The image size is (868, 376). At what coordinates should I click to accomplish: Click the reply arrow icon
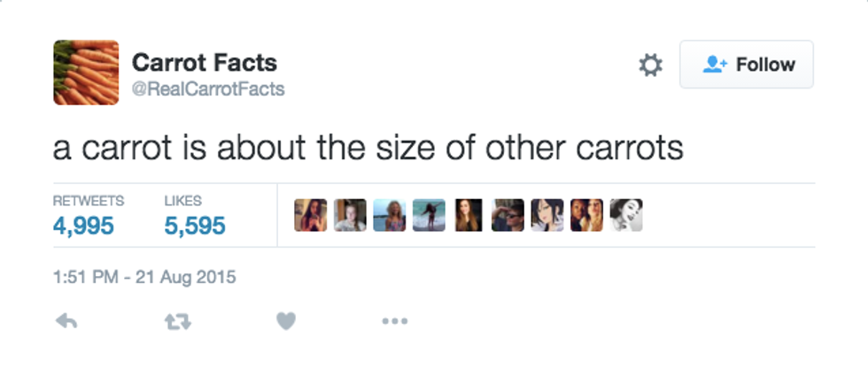tap(66, 322)
